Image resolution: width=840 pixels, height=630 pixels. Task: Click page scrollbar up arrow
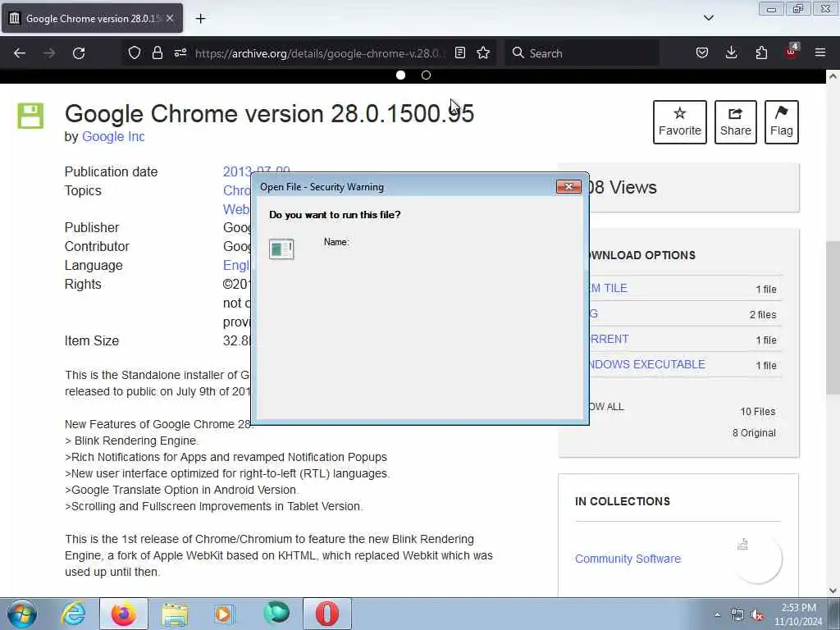(x=833, y=76)
